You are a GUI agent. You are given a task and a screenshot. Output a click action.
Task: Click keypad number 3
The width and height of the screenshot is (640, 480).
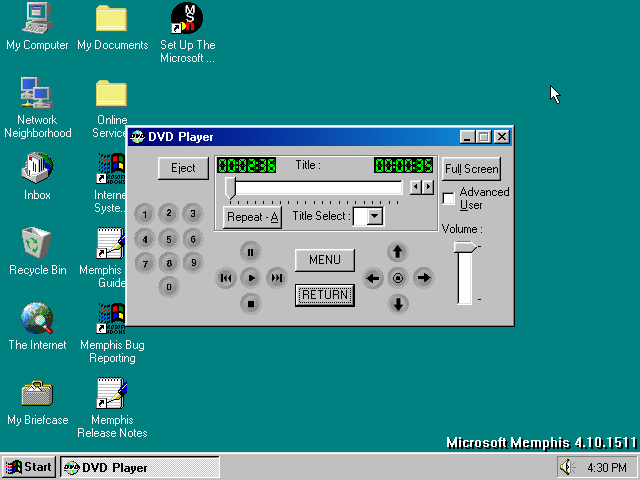[x=193, y=213]
